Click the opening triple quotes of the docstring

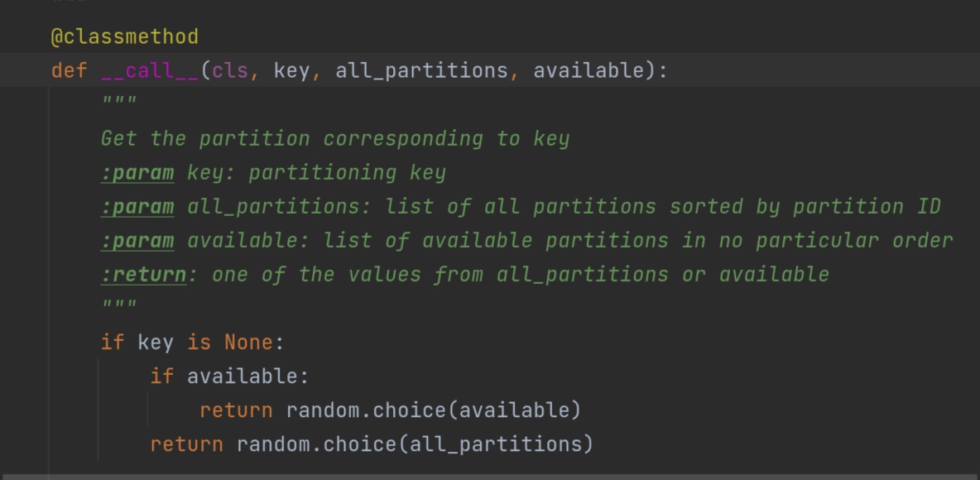118,101
